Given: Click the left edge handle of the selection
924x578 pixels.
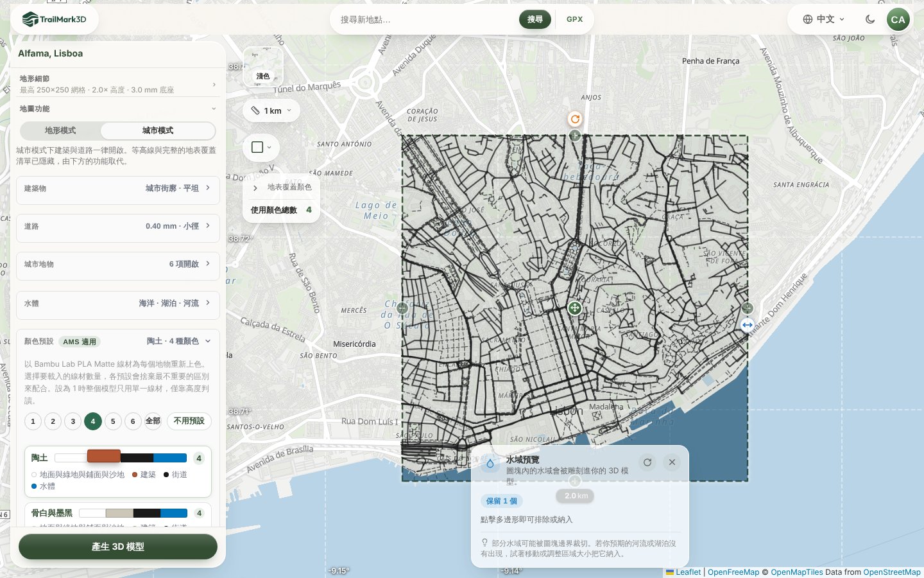Looking at the screenshot, I should (x=402, y=308).
